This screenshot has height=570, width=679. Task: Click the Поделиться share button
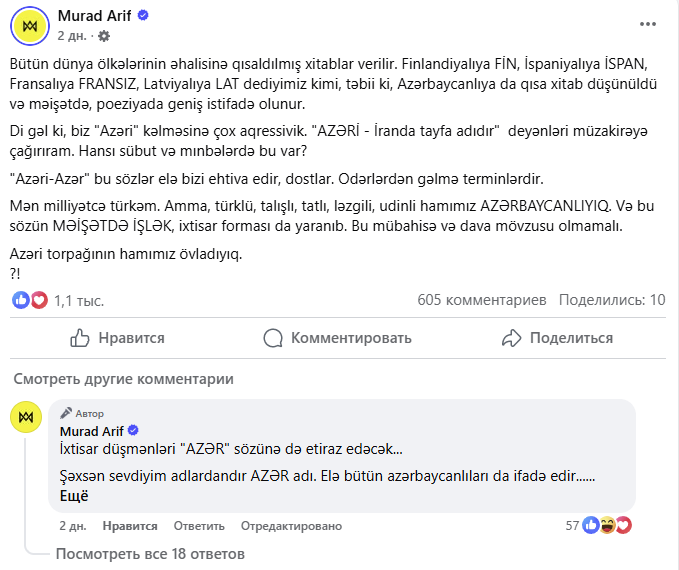click(557, 338)
